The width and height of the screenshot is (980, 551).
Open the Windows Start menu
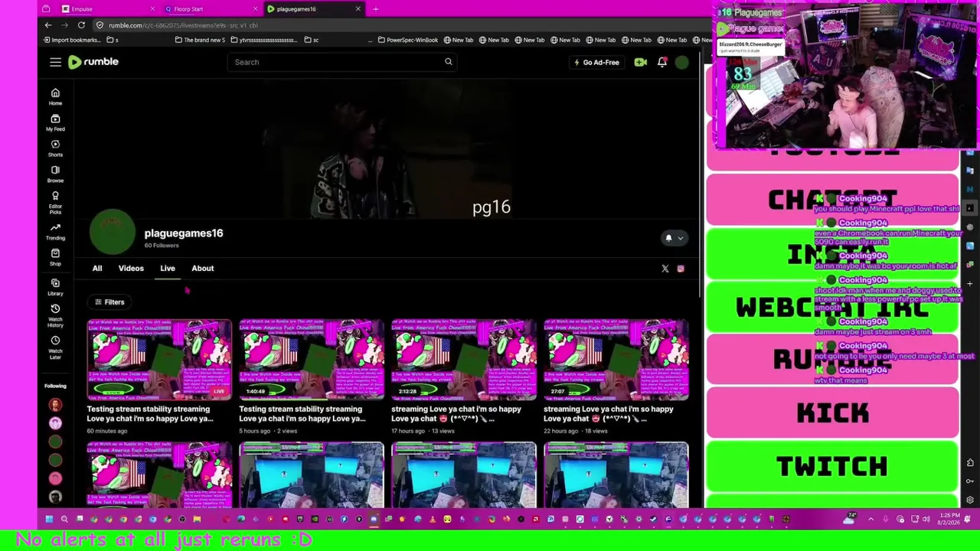coord(49,519)
